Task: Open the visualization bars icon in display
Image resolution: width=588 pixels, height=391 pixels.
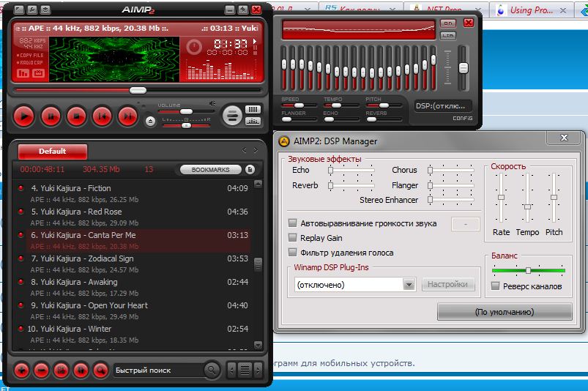Action: pos(23,73)
